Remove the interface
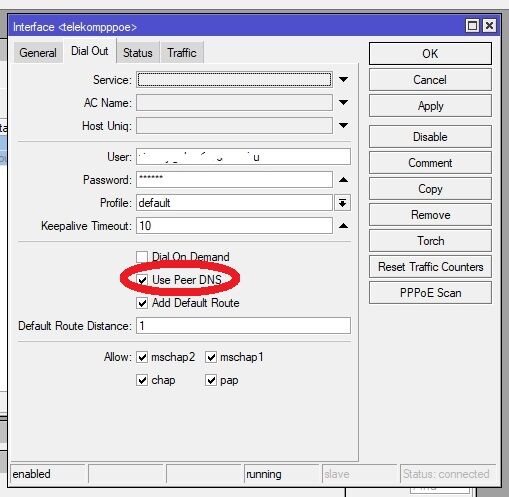 pyautogui.click(x=430, y=215)
